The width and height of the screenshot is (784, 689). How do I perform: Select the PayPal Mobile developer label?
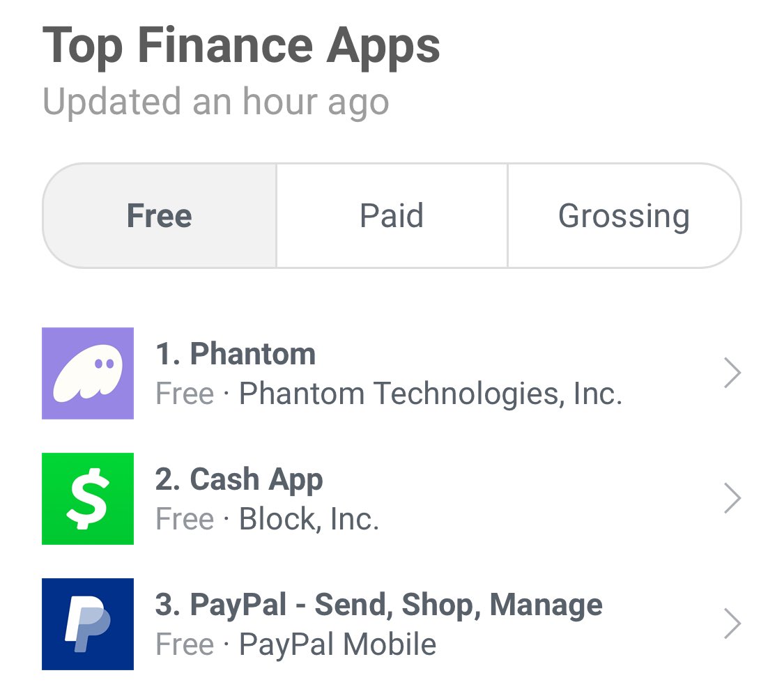(x=337, y=644)
